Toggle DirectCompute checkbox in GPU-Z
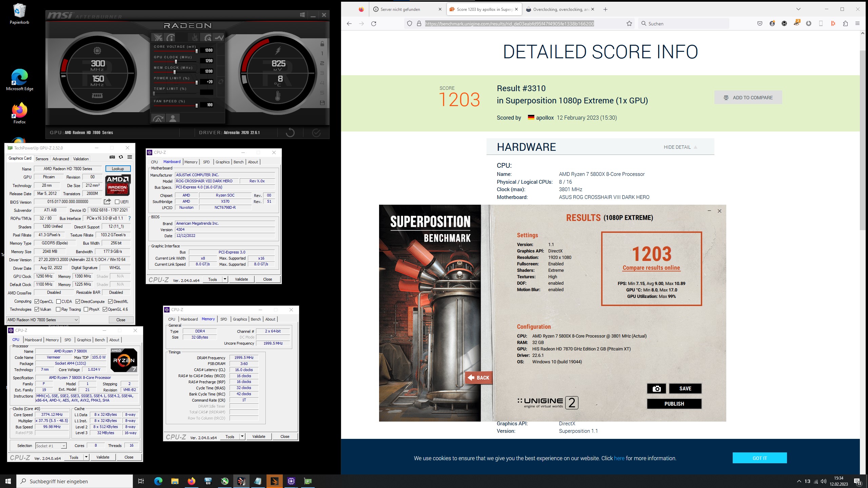Viewport: 868px width, 488px height. [x=78, y=302]
